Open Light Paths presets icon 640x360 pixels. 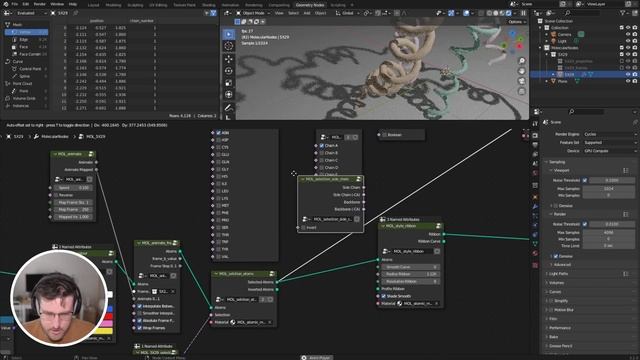coord(626,274)
